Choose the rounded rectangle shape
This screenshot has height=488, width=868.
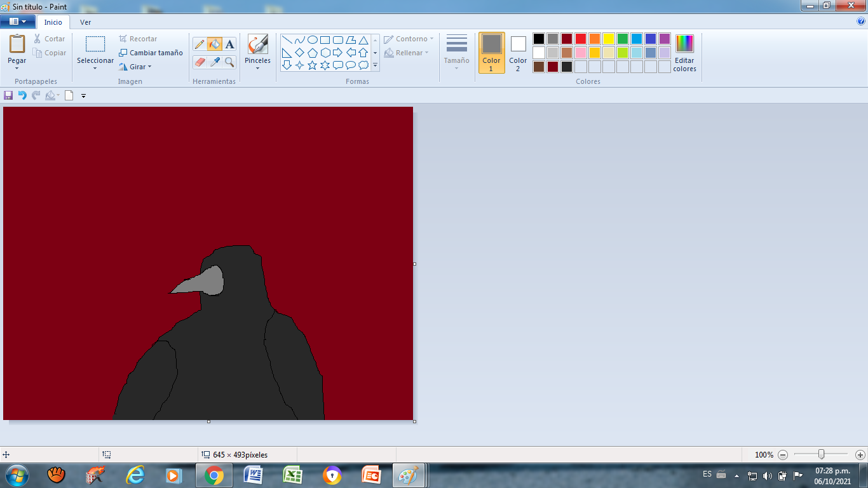[337, 40]
